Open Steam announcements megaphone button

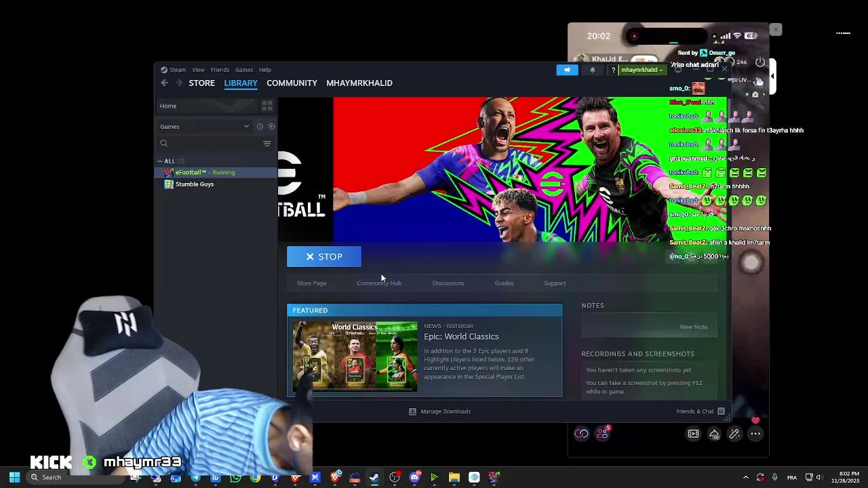[568, 70]
